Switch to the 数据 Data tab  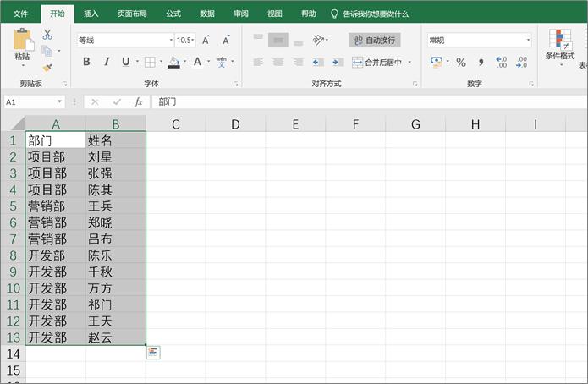click(x=207, y=14)
